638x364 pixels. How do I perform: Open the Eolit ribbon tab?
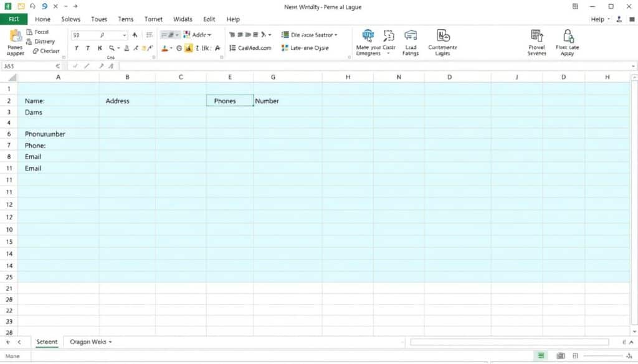pos(209,19)
